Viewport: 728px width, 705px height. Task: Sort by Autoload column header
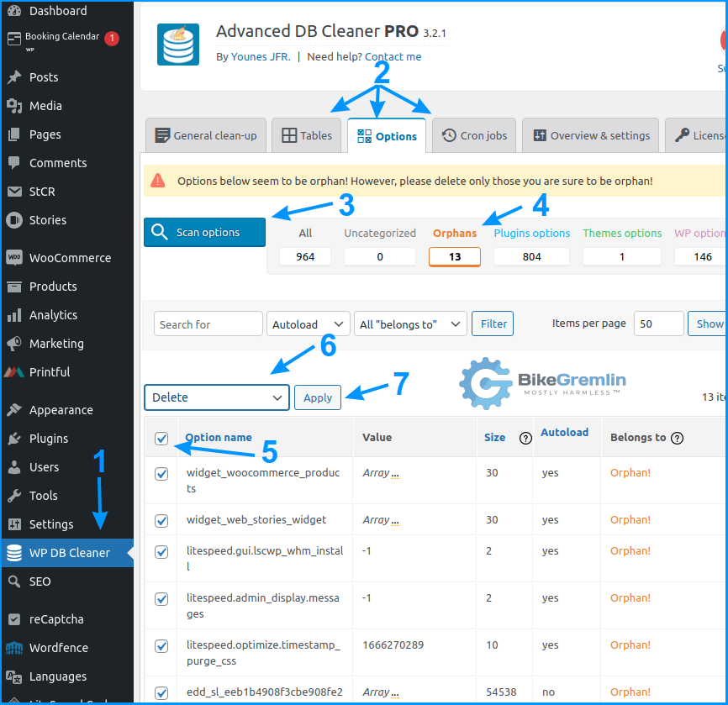(564, 432)
